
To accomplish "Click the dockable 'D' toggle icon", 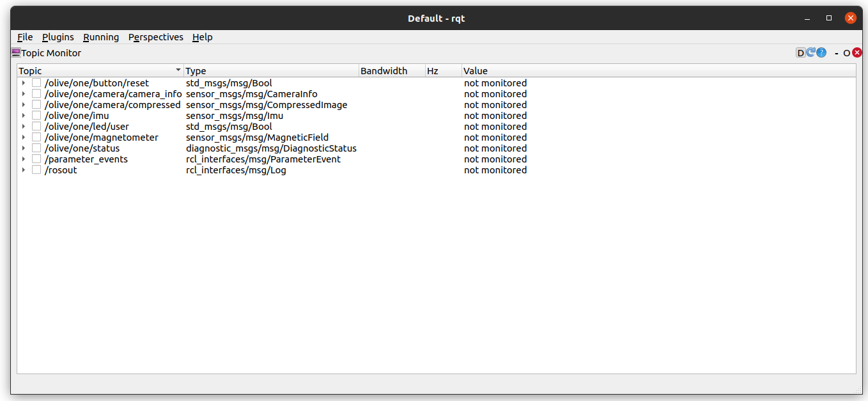I will (x=800, y=53).
